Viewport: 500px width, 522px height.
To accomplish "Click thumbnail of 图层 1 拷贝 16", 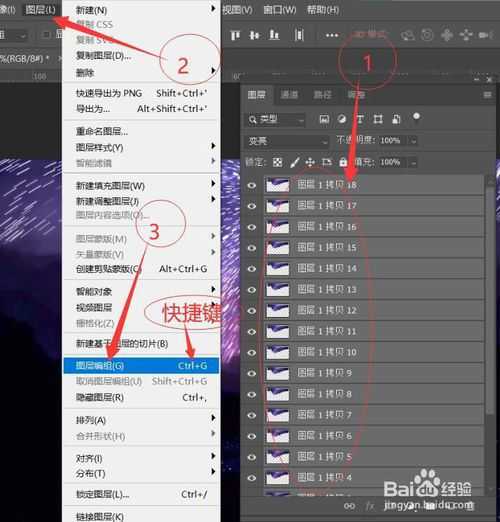I will click(277, 227).
